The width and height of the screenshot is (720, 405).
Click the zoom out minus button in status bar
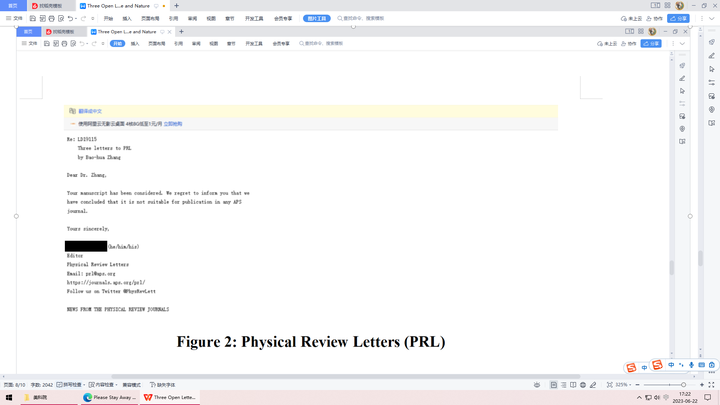637,385
